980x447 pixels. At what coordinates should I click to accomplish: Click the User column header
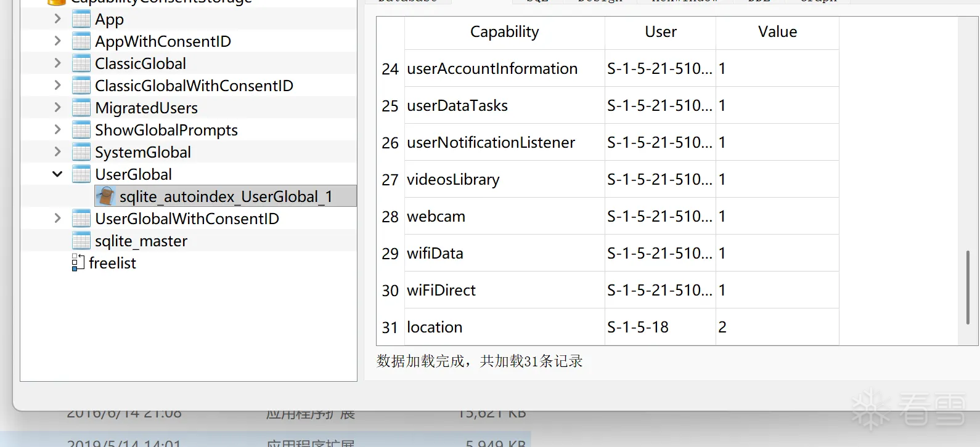tap(660, 32)
